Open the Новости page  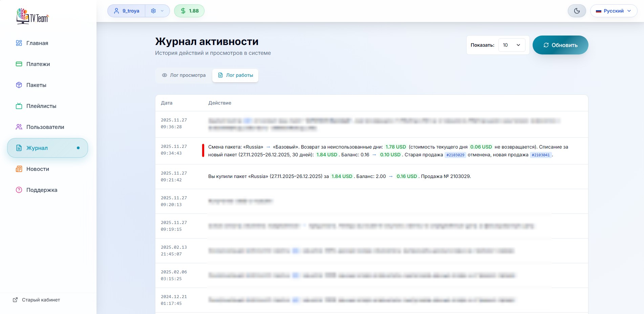[x=38, y=169]
